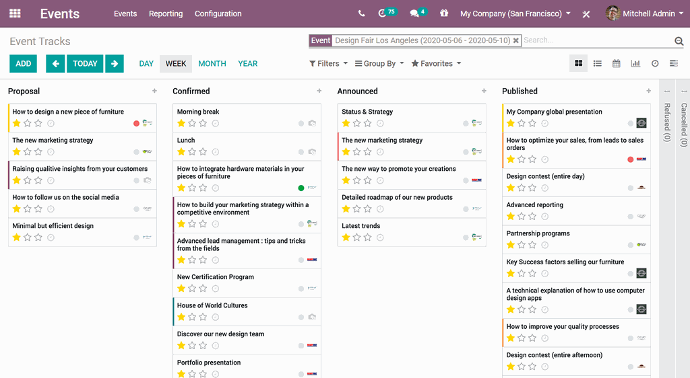Go to previous period arrow

pyautogui.click(x=55, y=63)
